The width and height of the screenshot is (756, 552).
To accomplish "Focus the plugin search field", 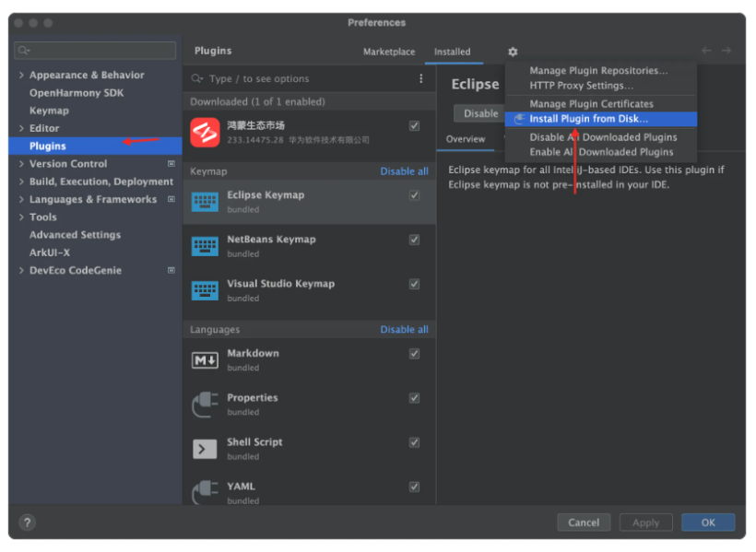I will 301,78.
